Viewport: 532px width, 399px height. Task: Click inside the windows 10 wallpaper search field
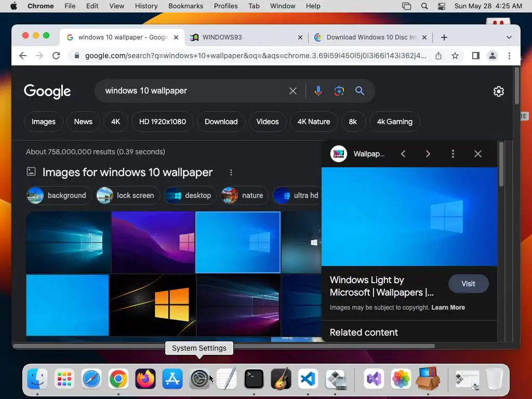tap(193, 91)
